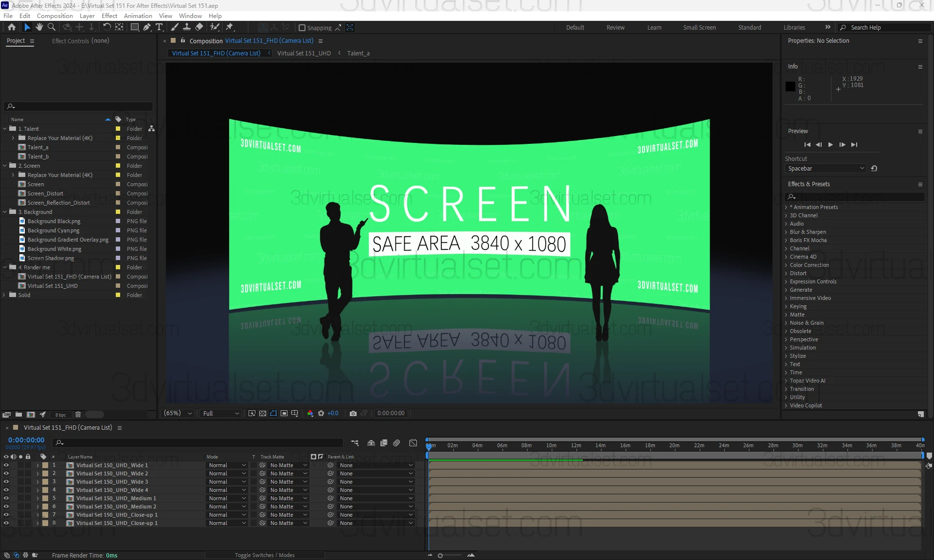Collapse the 1. Talent folder
Viewport: 934px width, 560px height.
5,129
